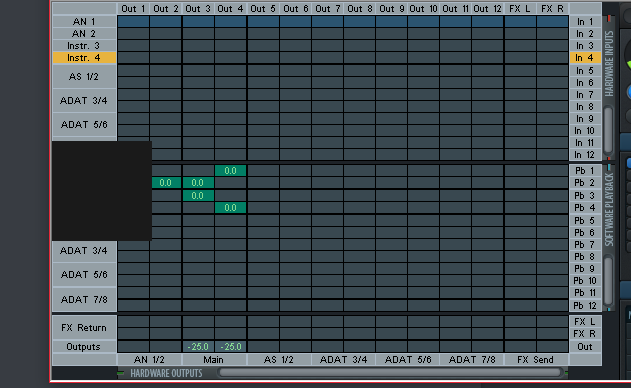This screenshot has width=631, height=388.
Task: Select the Out 5 column header
Action: (x=263, y=9)
